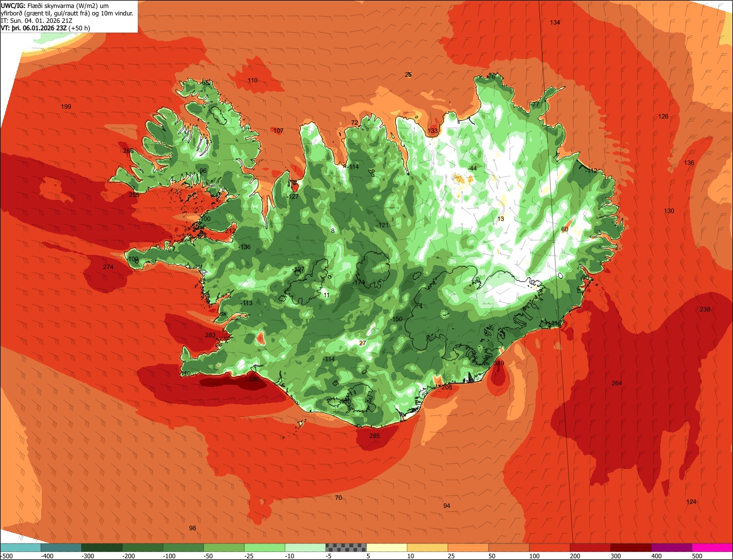The width and height of the screenshot is (733, 560).
Task: Click the map value 110 north of the Westfjords
Action: 253,80
